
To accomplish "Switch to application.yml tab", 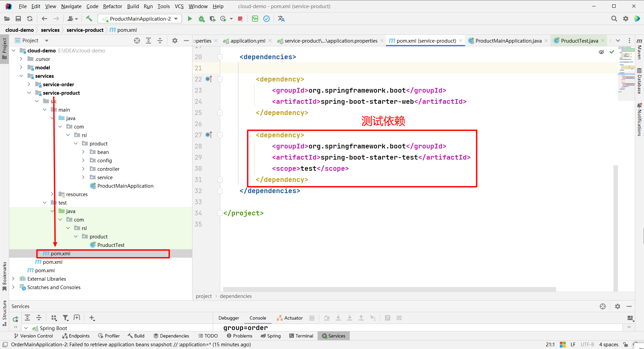I will 248,41.
